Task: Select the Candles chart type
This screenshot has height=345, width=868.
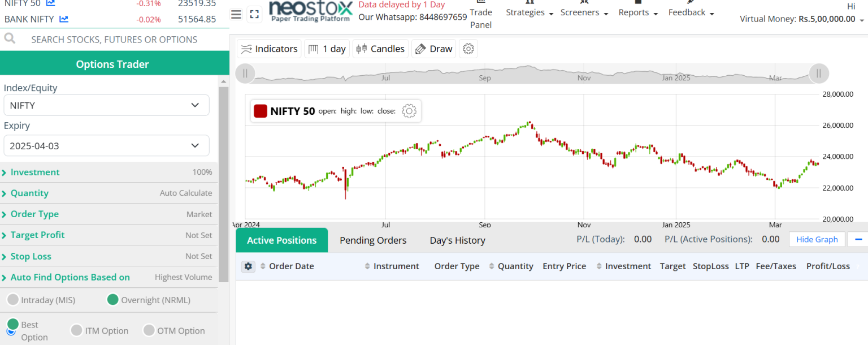Action: click(380, 49)
